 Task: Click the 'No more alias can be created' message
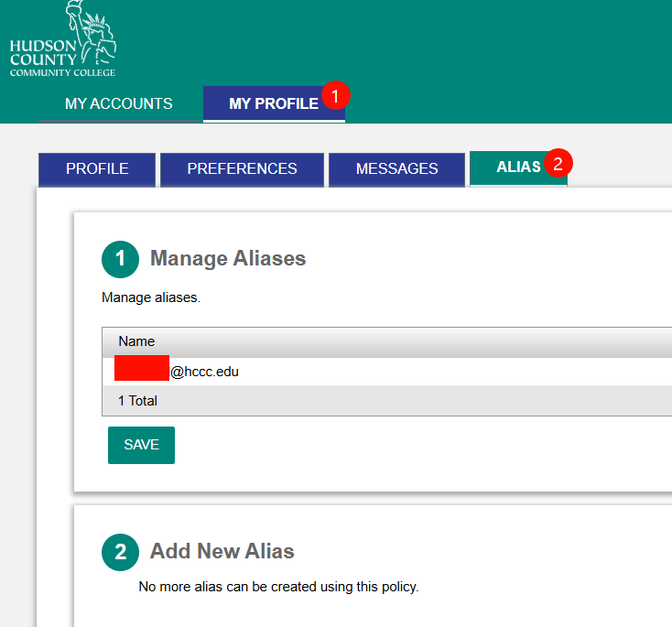click(x=278, y=587)
